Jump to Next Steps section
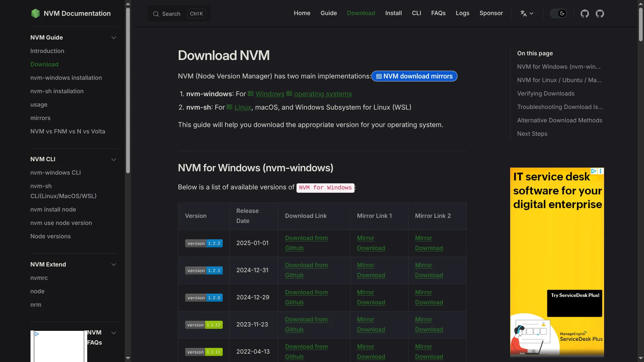Screen dimensions: 644x362 point(532,134)
